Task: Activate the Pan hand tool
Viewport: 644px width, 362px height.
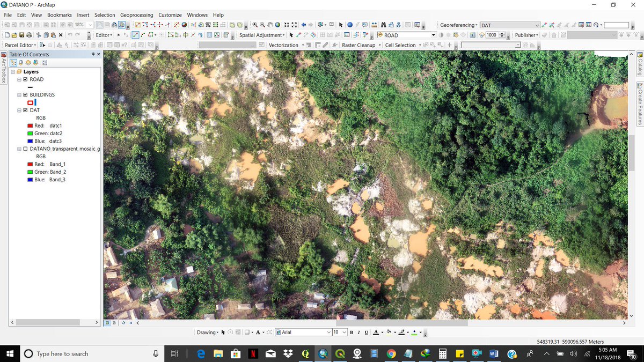Action: (270, 25)
